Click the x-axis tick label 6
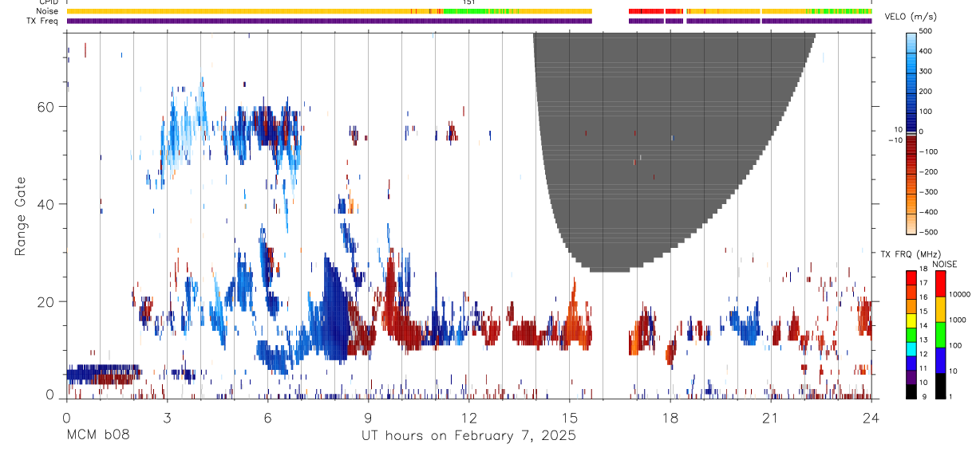 click(267, 418)
